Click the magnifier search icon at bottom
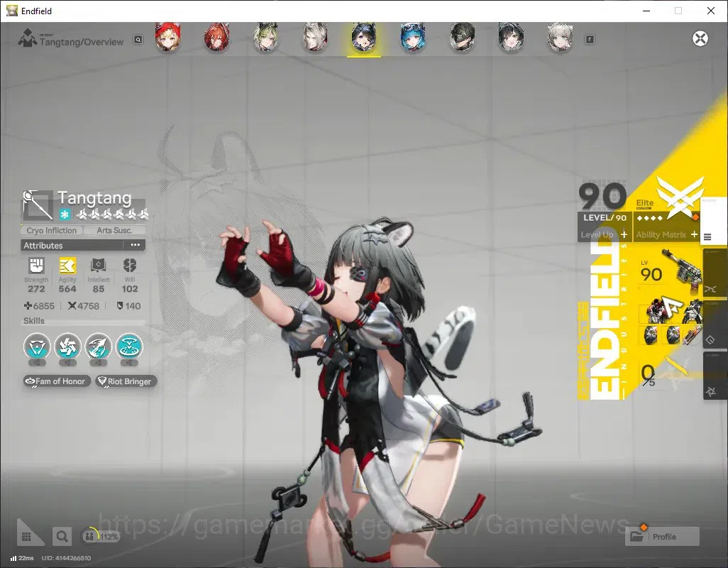728x568 pixels. coord(62,537)
